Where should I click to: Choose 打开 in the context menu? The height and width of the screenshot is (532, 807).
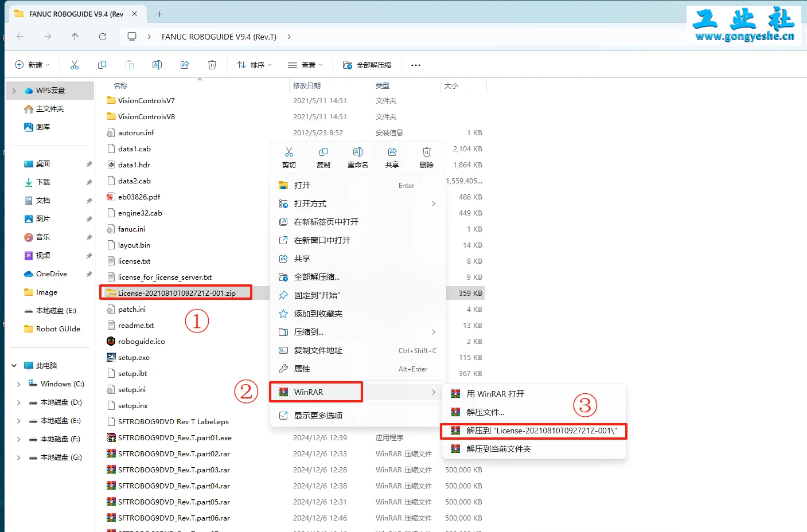click(358, 185)
